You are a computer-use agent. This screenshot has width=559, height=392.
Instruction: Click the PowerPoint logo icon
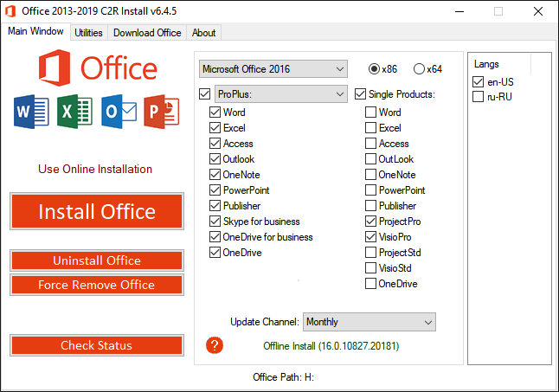click(x=162, y=112)
